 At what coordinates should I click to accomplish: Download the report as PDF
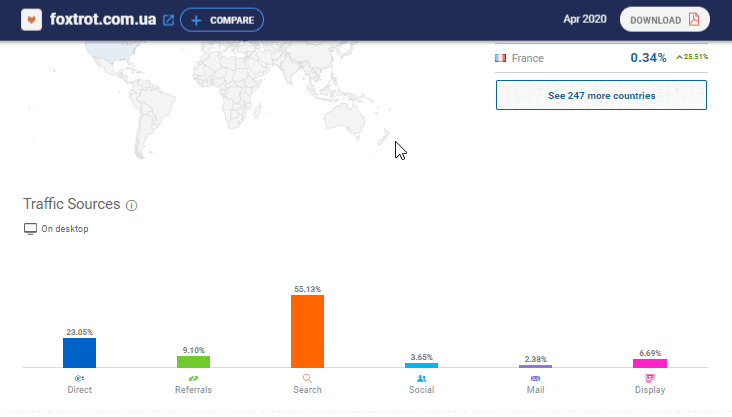[664, 20]
